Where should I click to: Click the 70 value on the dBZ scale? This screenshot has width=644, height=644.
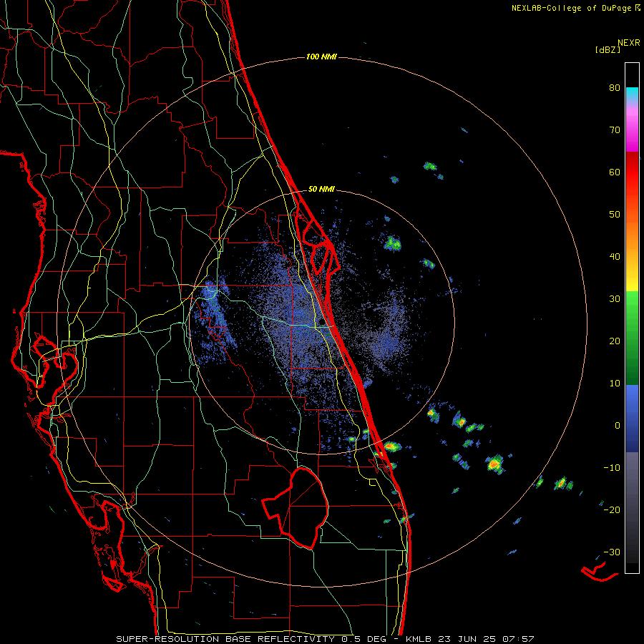(x=615, y=130)
